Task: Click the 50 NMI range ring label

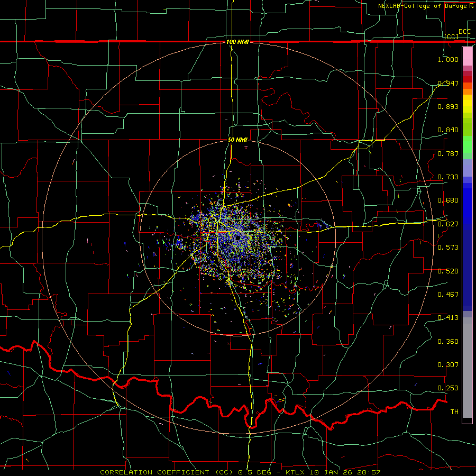Action: pyautogui.click(x=237, y=140)
